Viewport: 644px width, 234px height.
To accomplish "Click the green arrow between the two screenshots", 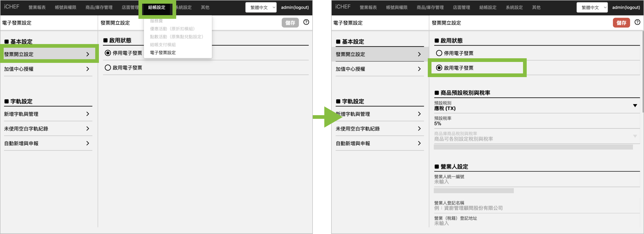I will pyautogui.click(x=328, y=117).
